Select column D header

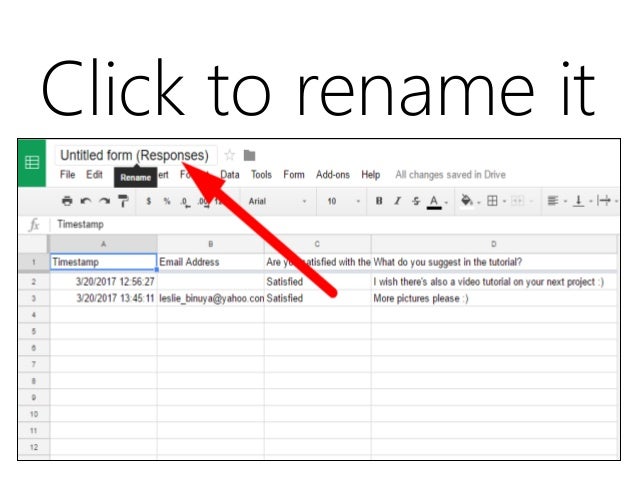494,244
